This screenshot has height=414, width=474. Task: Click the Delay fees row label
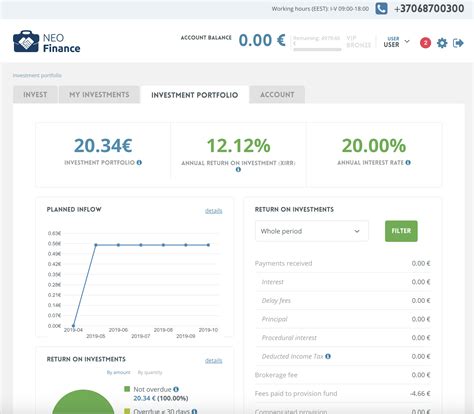[276, 301]
